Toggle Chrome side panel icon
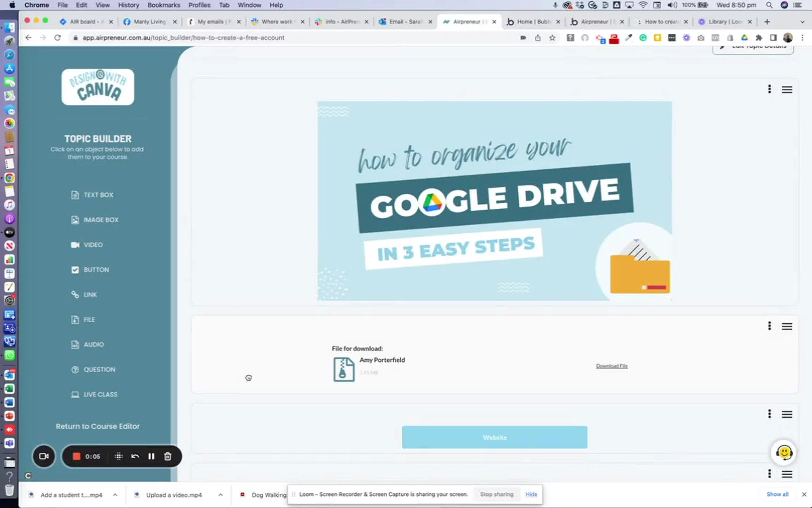The image size is (812, 508). click(x=773, y=38)
